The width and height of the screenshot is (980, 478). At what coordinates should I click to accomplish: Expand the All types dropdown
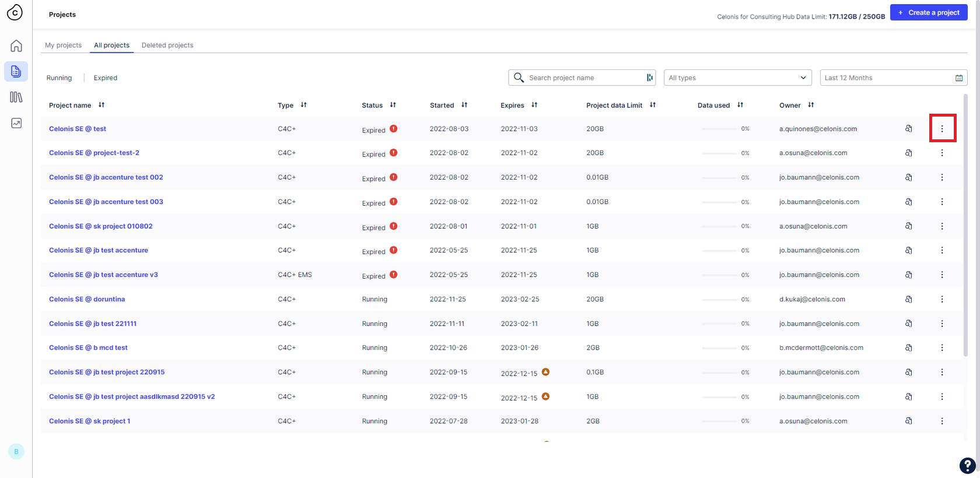[738, 78]
